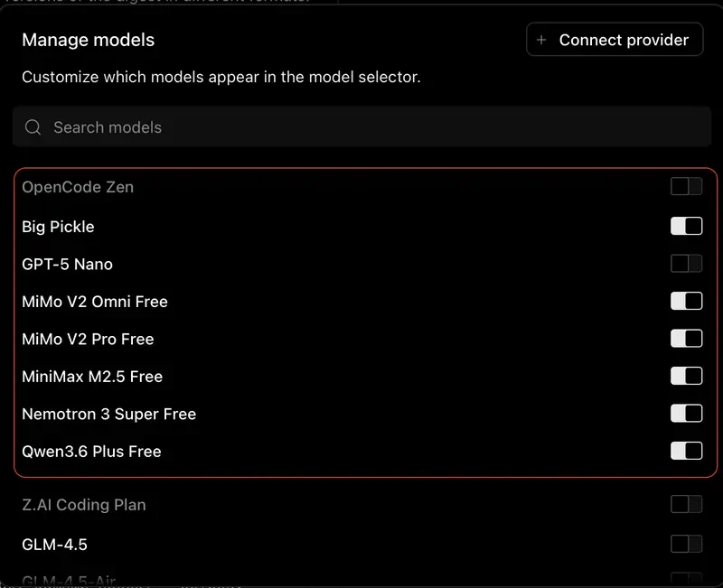
Task: Enable the Z.AI Coding Plan toggle
Action: click(686, 505)
